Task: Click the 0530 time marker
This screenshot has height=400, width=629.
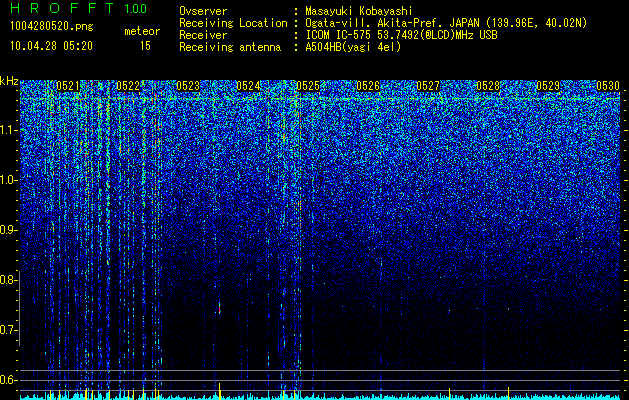Action: 608,86
